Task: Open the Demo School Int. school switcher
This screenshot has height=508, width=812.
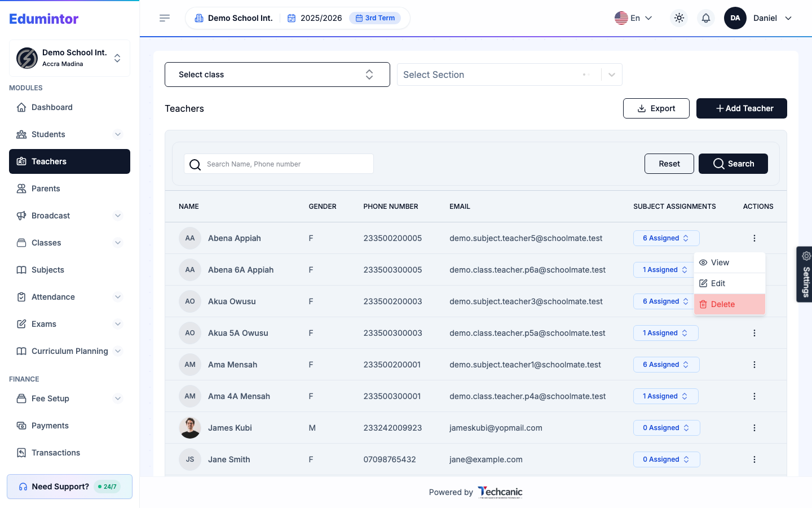Action: [x=69, y=58]
